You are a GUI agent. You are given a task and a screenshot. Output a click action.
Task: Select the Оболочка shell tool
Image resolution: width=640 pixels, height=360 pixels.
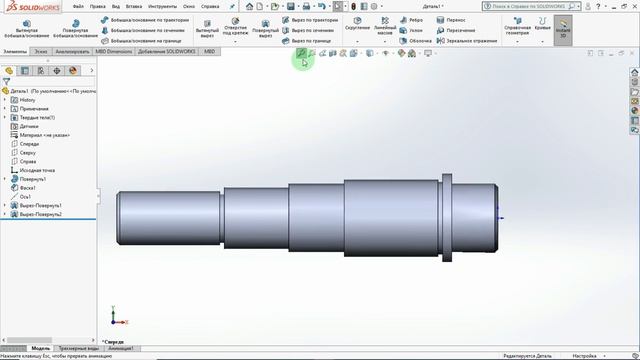(416, 41)
